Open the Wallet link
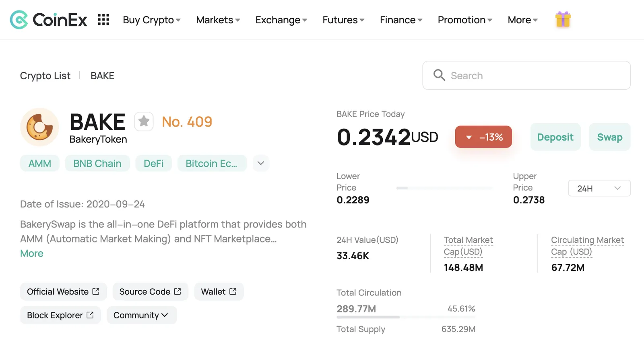Viewport: 644px width, 363px height. pos(219,291)
